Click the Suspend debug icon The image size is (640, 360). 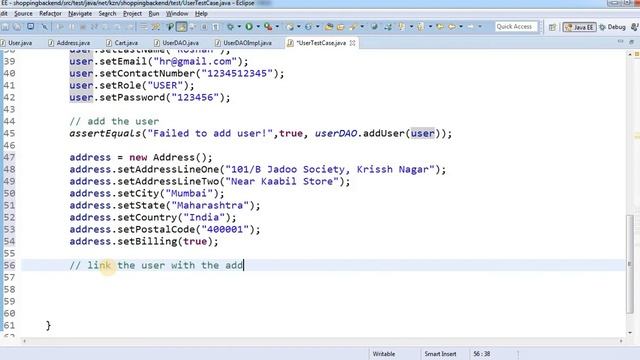point(71,27)
